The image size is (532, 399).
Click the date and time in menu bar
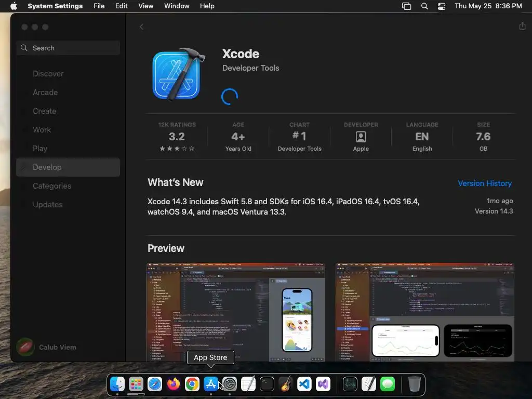(x=488, y=6)
